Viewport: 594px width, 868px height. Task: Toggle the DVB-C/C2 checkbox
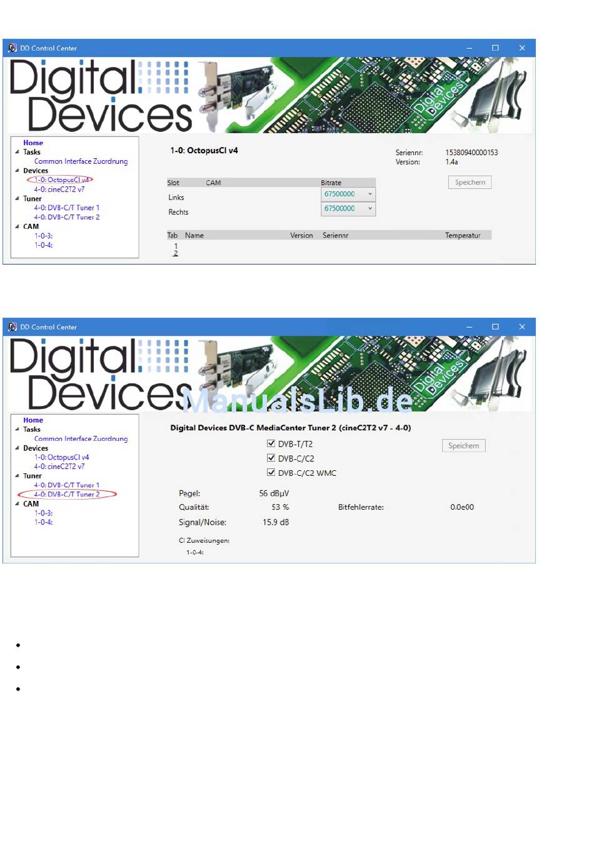coord(271,458)
